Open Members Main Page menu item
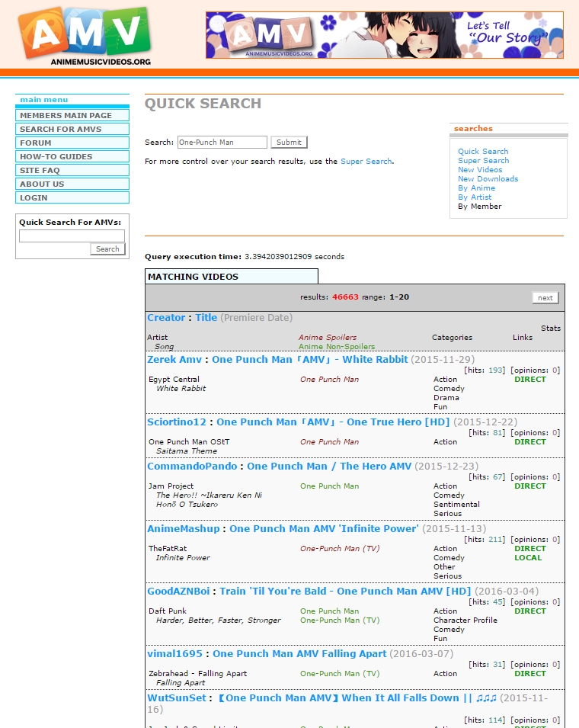579x728 pixels. coord(72,115)
